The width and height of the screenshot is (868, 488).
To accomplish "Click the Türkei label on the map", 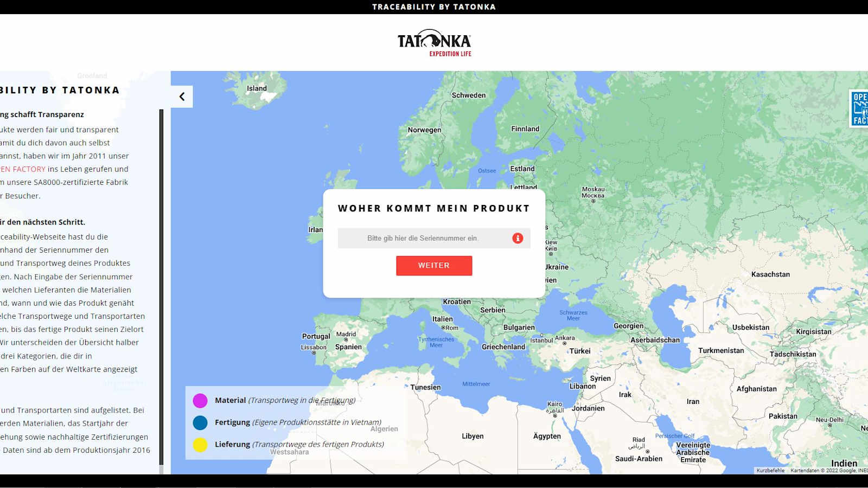I will point(580,351).
